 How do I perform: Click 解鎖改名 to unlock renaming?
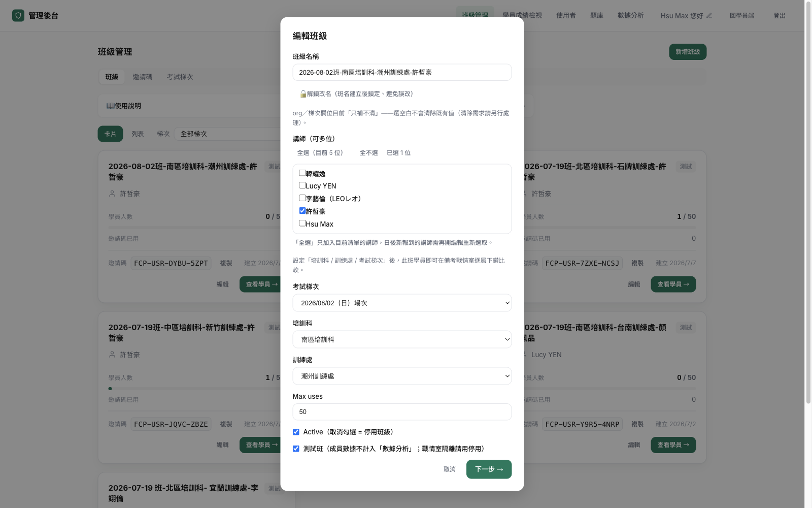pos(357,94)
